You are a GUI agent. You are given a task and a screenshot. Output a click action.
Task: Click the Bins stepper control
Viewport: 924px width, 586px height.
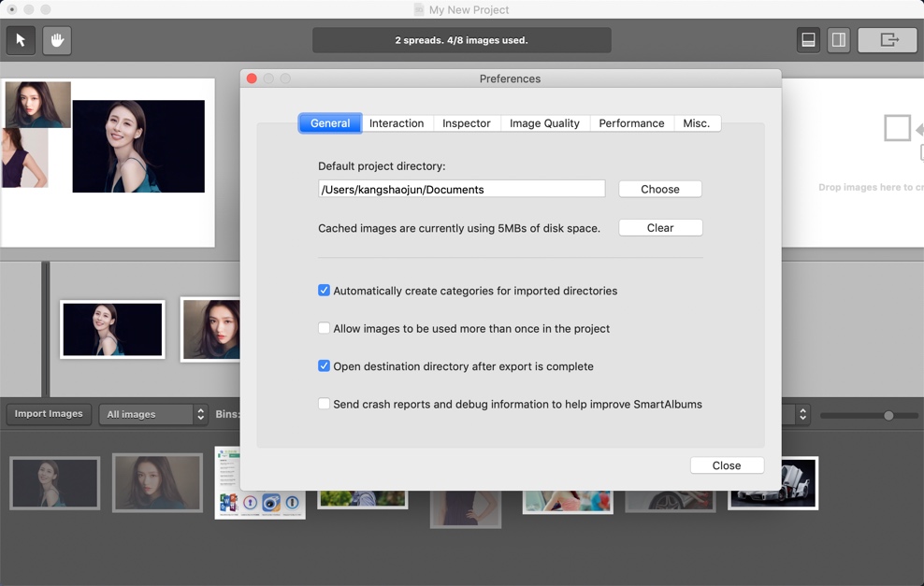[x=801, y=414]
